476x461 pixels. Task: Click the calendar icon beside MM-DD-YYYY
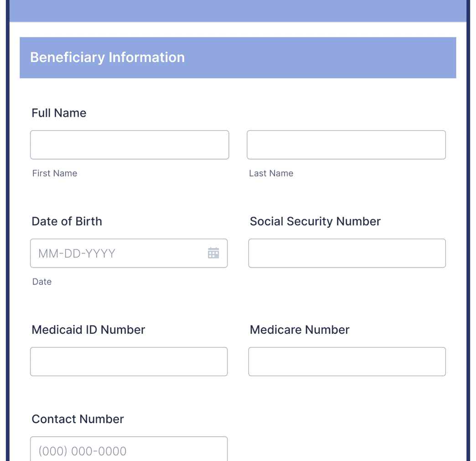point(213,253)
